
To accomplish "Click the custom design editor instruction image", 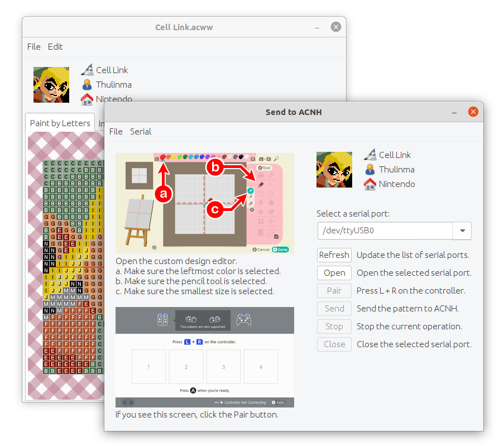I will click(x=205, y=203).
